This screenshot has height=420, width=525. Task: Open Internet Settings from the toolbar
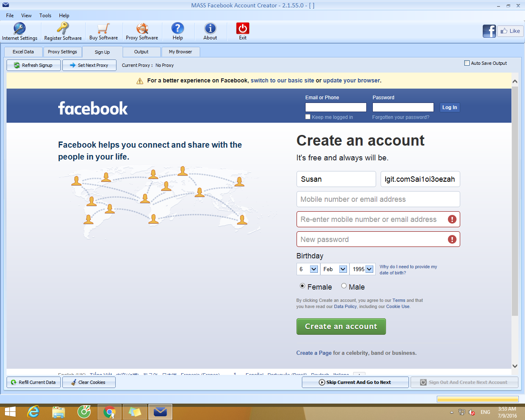[20, 32]
